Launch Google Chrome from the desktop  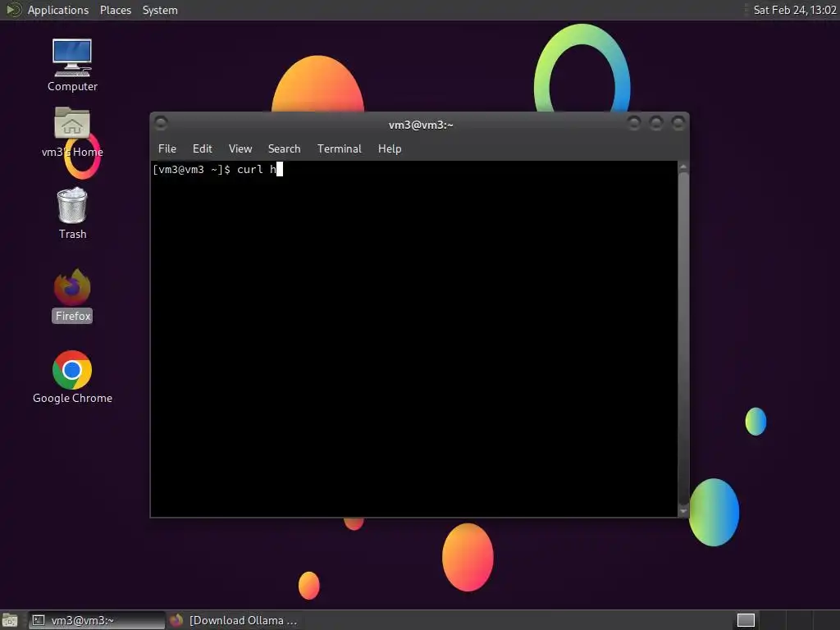pos(72,377)
